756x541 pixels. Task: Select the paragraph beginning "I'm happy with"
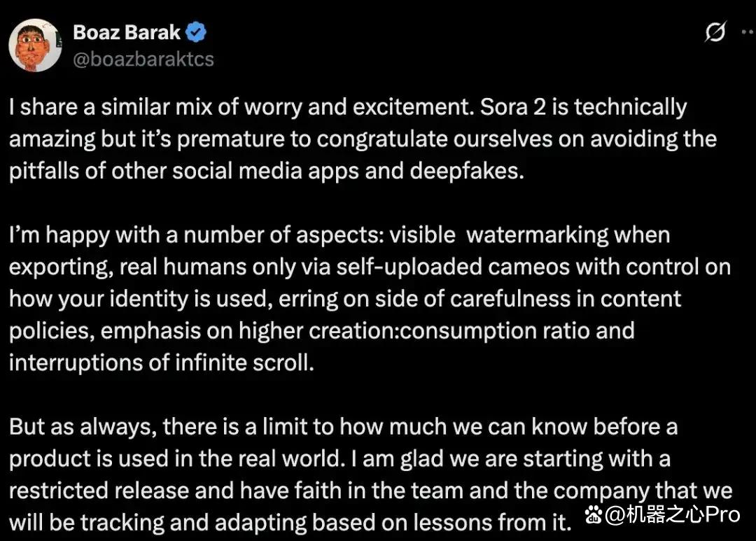[x=370, y=298]
